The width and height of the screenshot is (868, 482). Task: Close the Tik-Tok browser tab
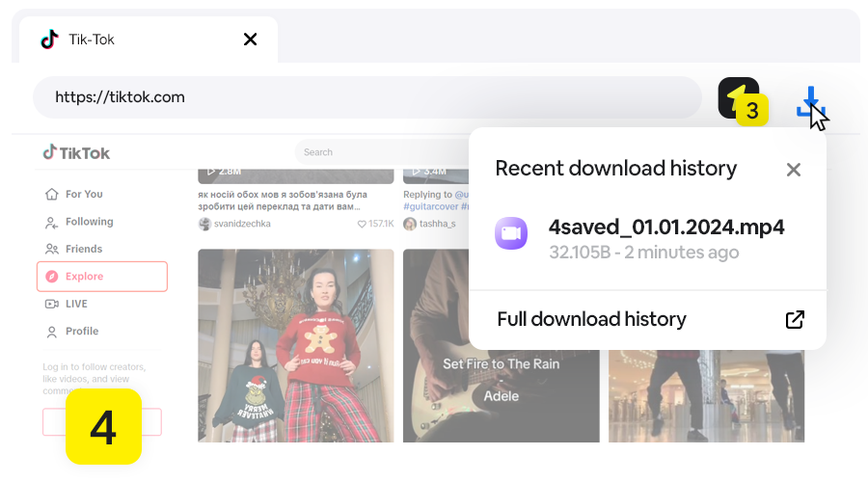(x=250, y=40)
